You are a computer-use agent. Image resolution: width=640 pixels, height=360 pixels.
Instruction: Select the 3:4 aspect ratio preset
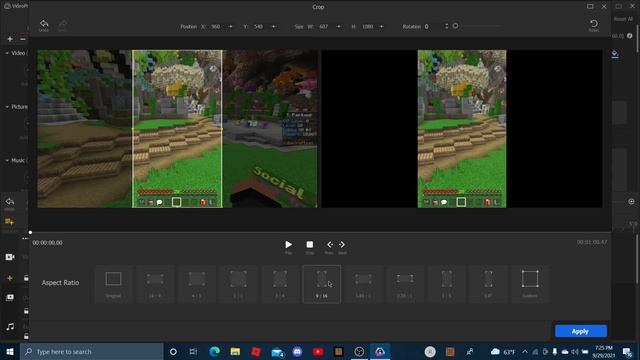pyautogui.click(x=280, y=284)
